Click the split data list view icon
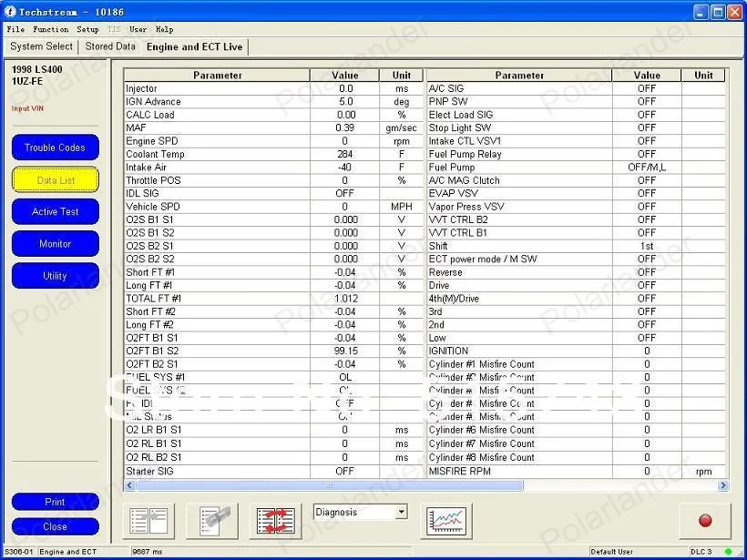Viewport: 747px width, 560px height. coord(148,522)
